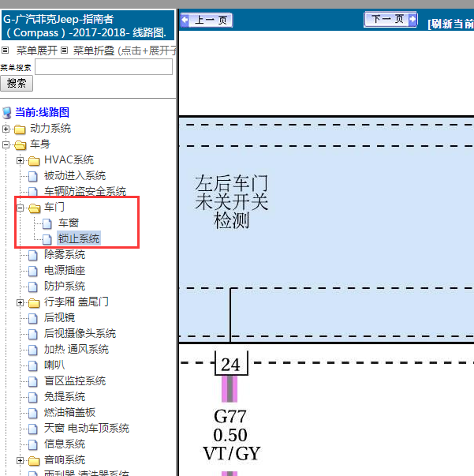The width and height of the screenshot is (474, 476).
Task: Focus the 菜单搜索 text input field
Action: (104, 67)
